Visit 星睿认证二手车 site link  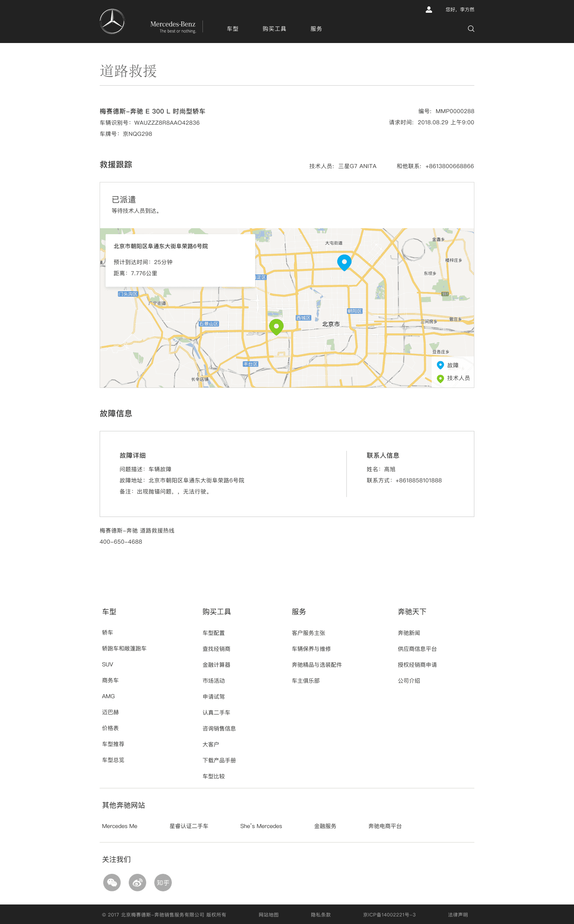[189, 826]
